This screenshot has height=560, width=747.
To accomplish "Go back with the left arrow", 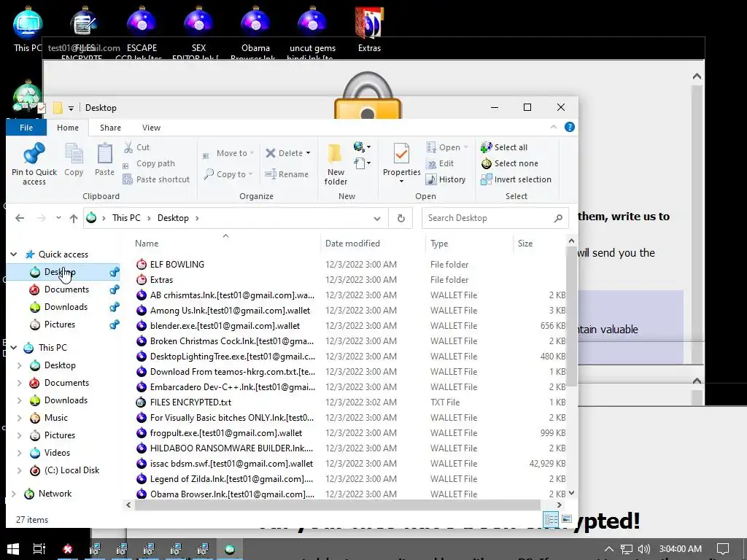I will [20, 218].
